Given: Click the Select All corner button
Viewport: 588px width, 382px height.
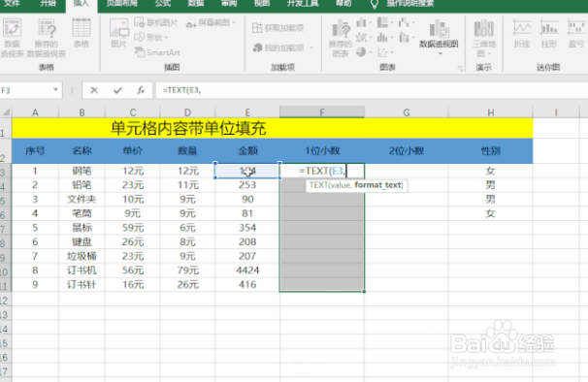Looking at the screenshot, I should [6, 112].
